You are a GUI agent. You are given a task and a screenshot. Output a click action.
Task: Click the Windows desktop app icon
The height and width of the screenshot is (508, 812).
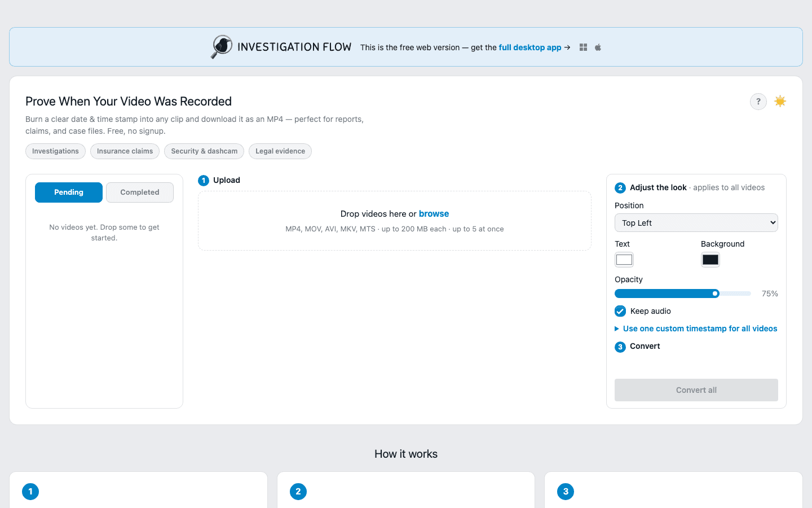coord(584,47)
